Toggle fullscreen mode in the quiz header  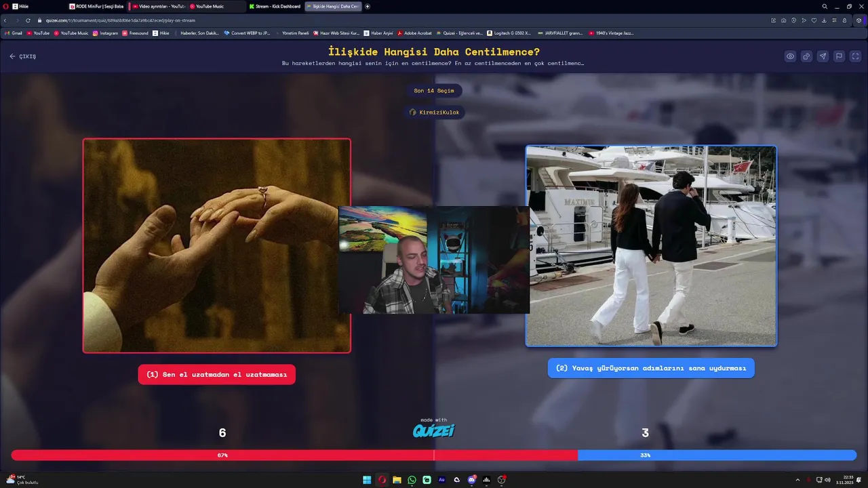855,56
